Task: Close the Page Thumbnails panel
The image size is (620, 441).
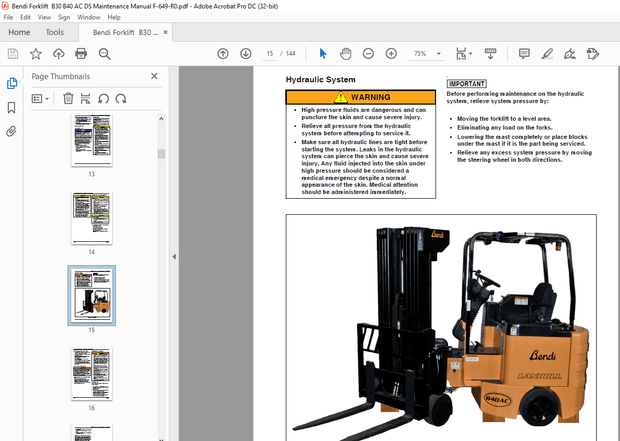Action: (154, 76)
